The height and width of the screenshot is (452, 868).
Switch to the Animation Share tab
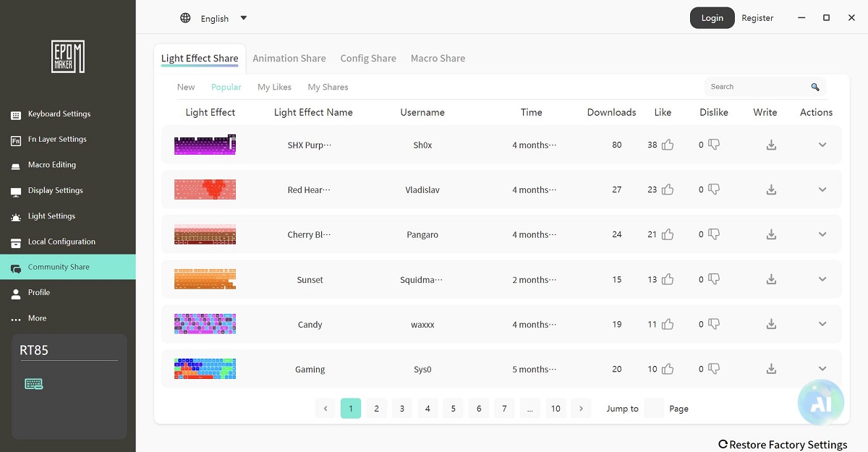(x=289, y=59)
